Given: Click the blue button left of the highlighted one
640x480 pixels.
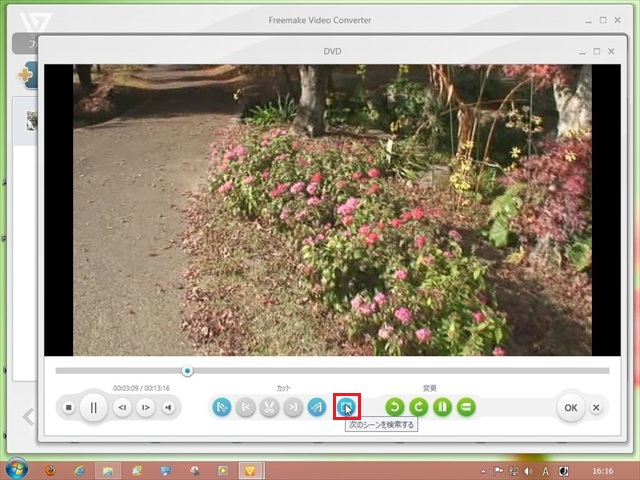Looking at the screenshot, I should coord(316,407).
